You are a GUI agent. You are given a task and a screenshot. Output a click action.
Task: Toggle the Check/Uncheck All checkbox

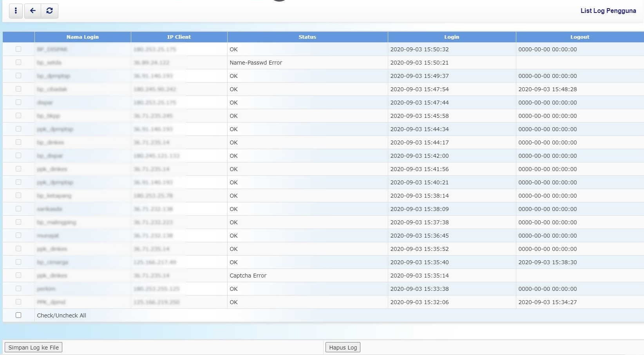(x=18, y=315)
